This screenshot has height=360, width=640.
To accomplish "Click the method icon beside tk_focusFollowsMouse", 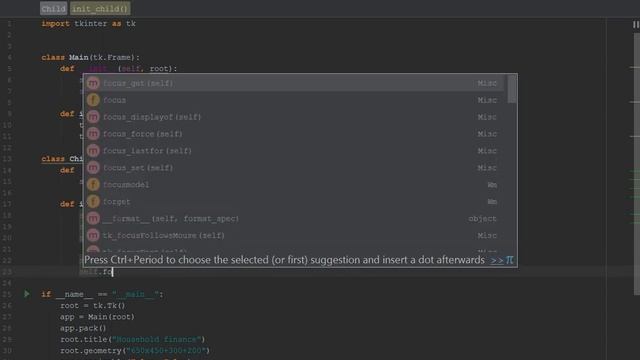I will pyautogui.click(x=93, y=236).
